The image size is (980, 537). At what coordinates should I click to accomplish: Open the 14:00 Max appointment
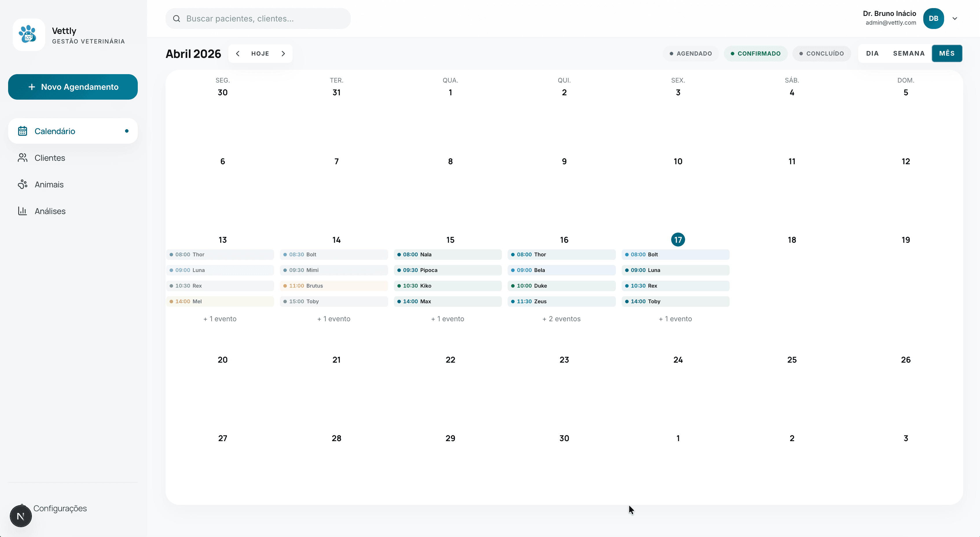447,301
